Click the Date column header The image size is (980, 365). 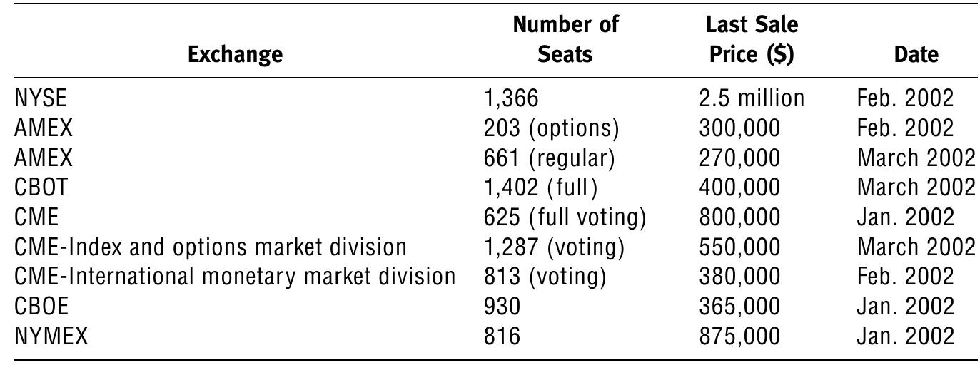916,54
